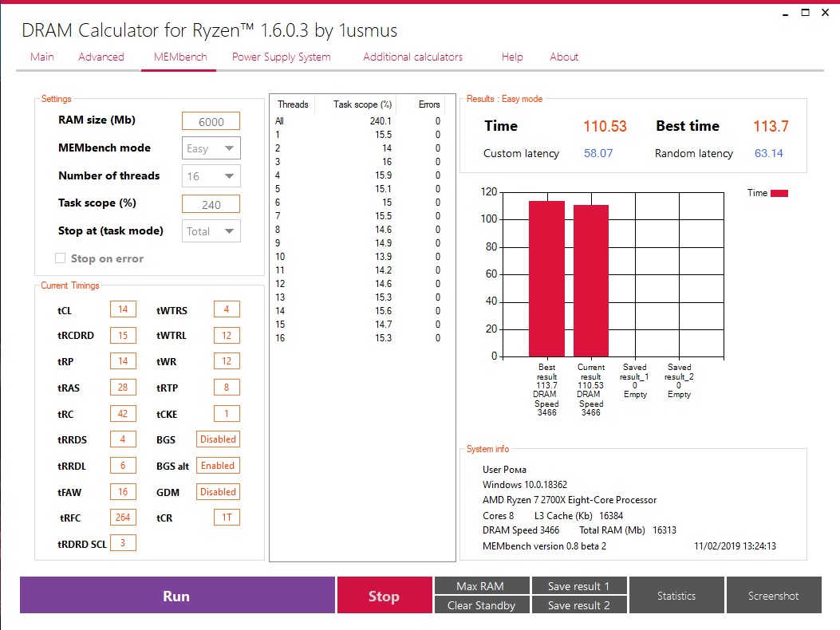Click the tWTRL value field
The width and height of the screenshot is (840, 630).
[227, 335]
